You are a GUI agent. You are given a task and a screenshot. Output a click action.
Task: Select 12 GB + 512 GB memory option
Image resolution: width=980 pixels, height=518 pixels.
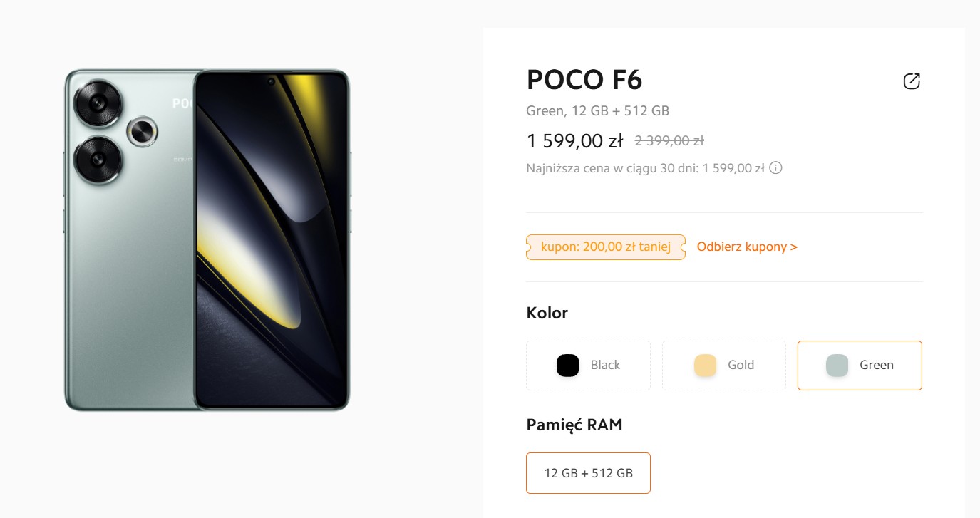tap(588, 473)
